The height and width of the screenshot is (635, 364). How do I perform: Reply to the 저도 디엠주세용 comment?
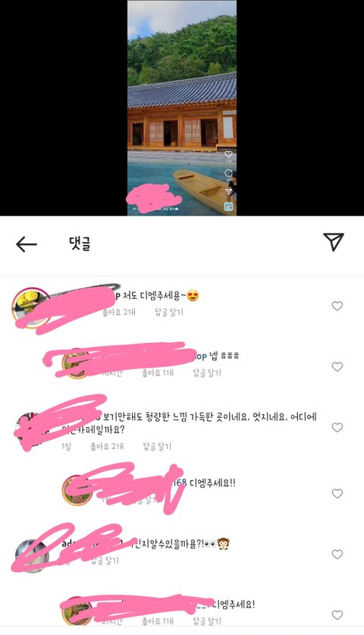(x=169, y=313)
